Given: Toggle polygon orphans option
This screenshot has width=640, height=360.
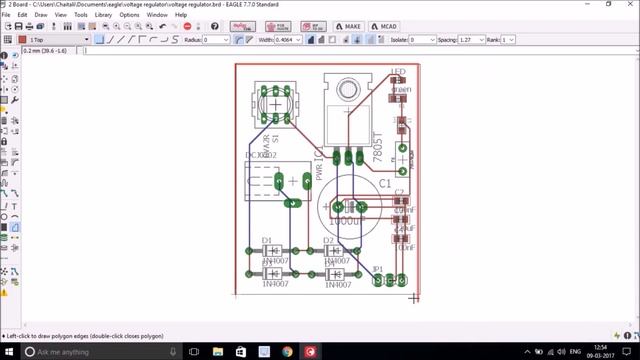Looking at the screenshot, I should pos(381,40).
